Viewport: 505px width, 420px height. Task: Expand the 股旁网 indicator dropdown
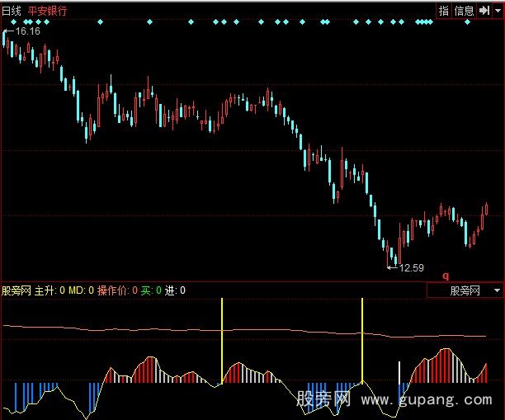[x=497, y=290]
